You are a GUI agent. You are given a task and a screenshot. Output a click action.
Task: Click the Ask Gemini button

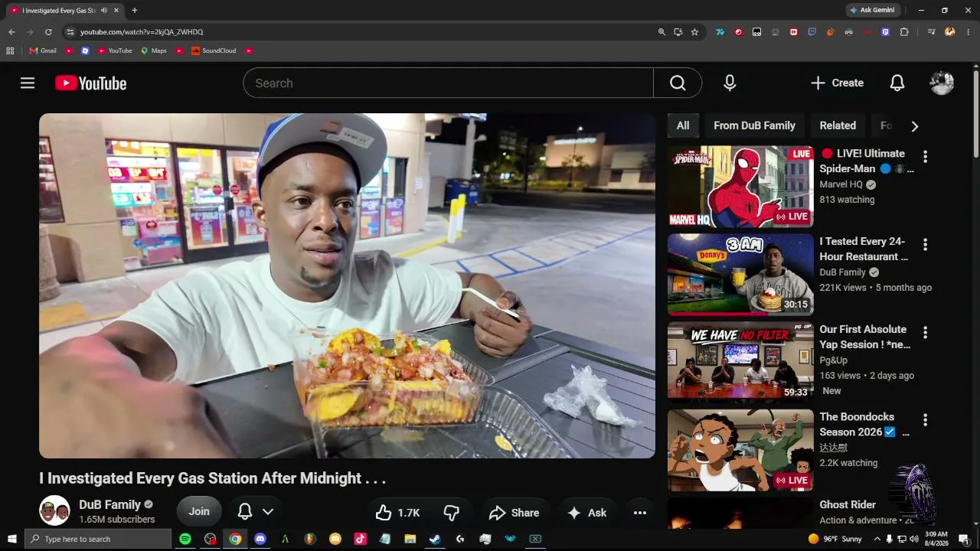click(x=871, y=10)
